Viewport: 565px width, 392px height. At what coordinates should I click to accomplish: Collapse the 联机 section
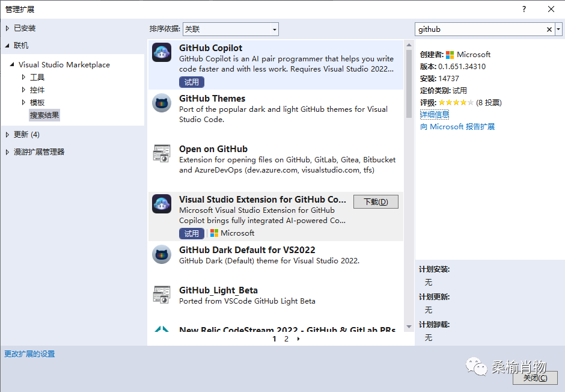(x=7, y=46)
